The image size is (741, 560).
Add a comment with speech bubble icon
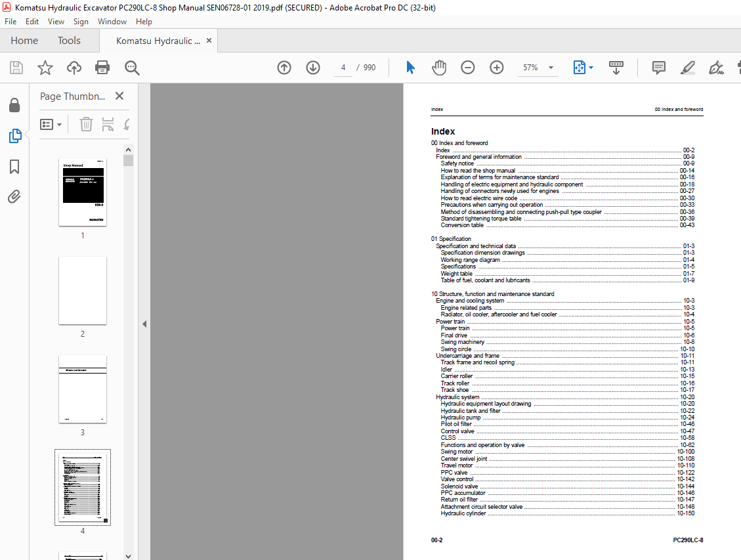tap(659, 68)
